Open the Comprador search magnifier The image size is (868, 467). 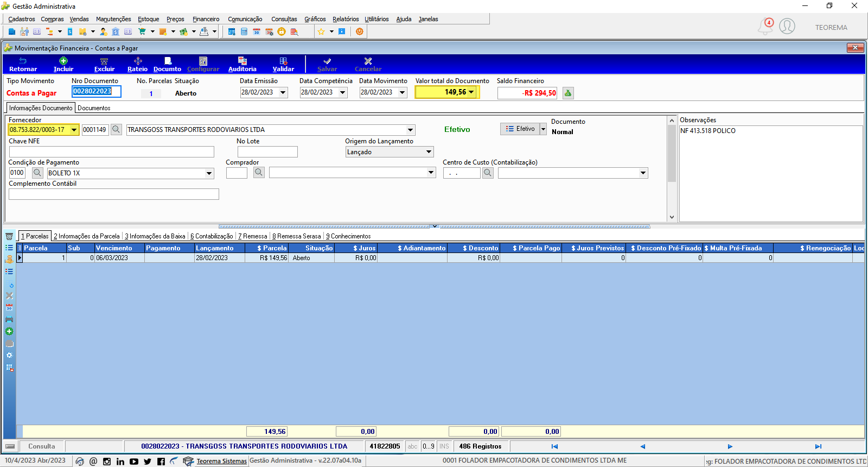[259, 173]
